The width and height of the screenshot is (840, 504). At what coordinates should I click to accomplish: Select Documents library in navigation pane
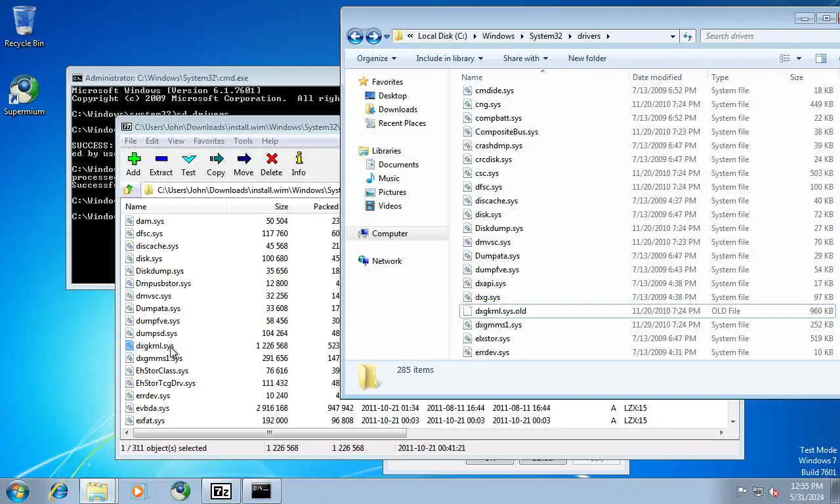coord(398,165)
